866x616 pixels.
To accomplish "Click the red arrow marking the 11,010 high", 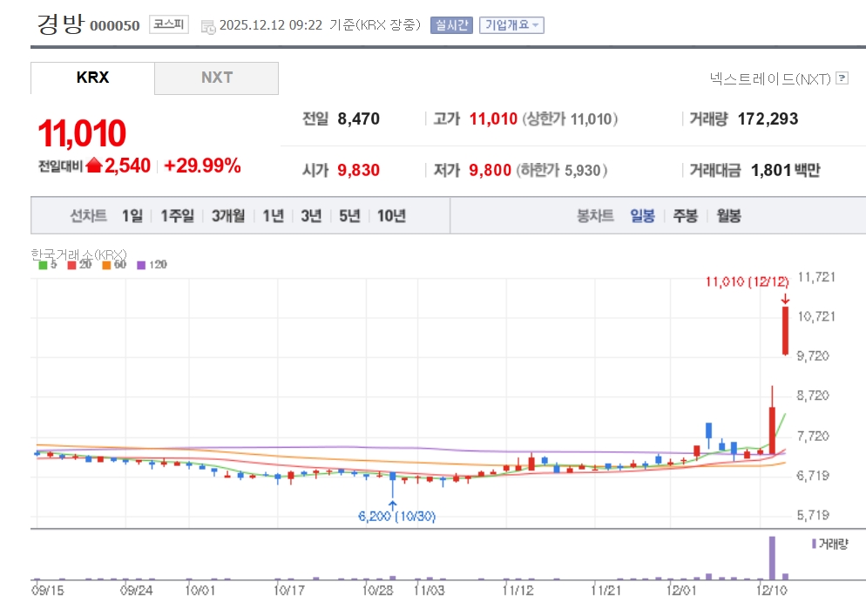I will click(x=785, y=299).
